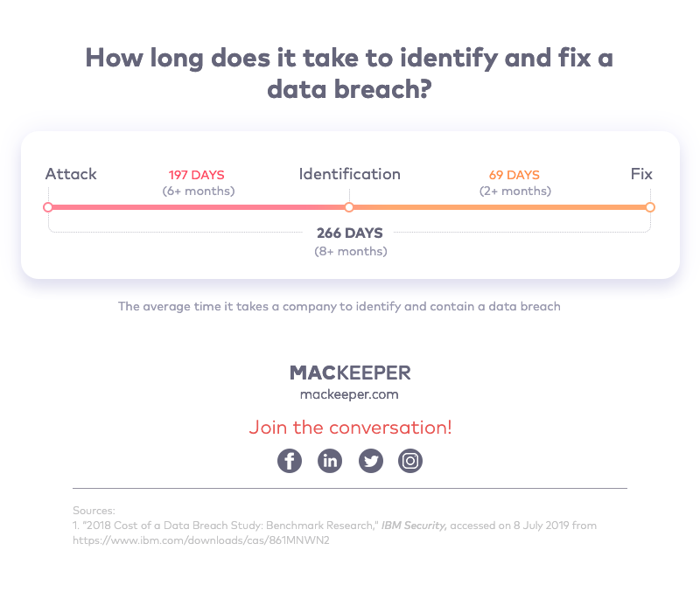Screen dimensions: 700x606
Task: Open the Instagram camera icon
Action: tap(410, 461)
